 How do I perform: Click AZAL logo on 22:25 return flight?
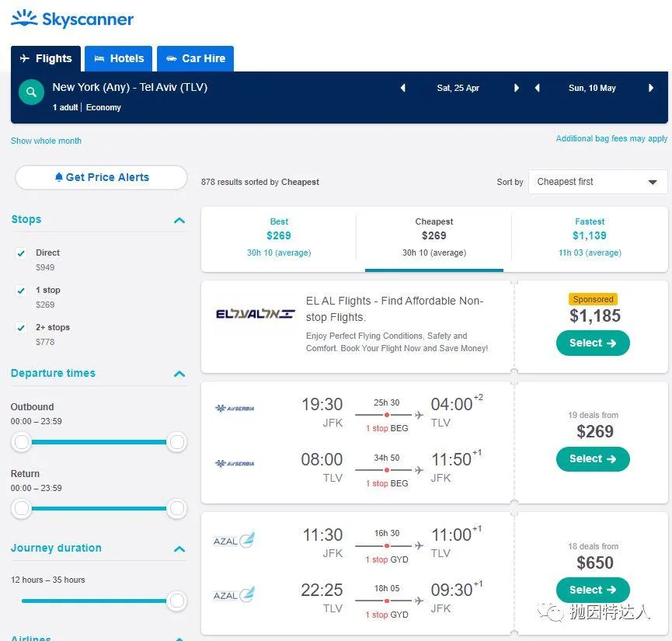click(234, 595)
